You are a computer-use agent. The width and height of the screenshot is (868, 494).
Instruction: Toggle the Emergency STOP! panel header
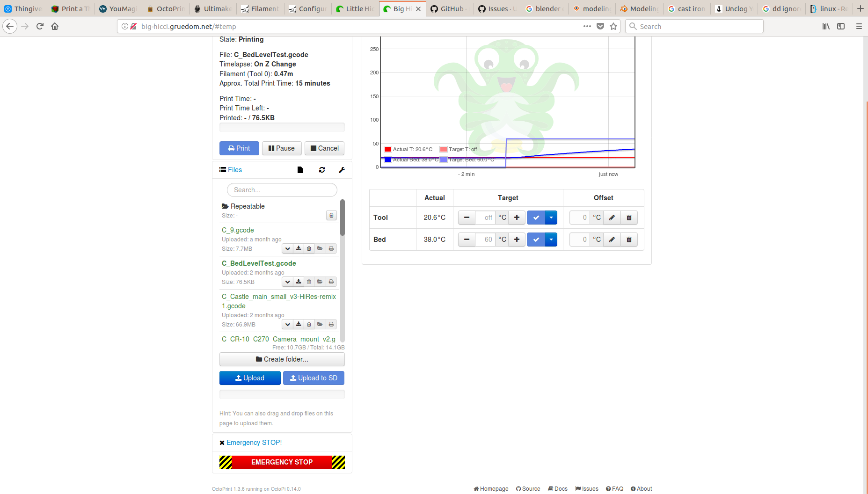(254, 443)
